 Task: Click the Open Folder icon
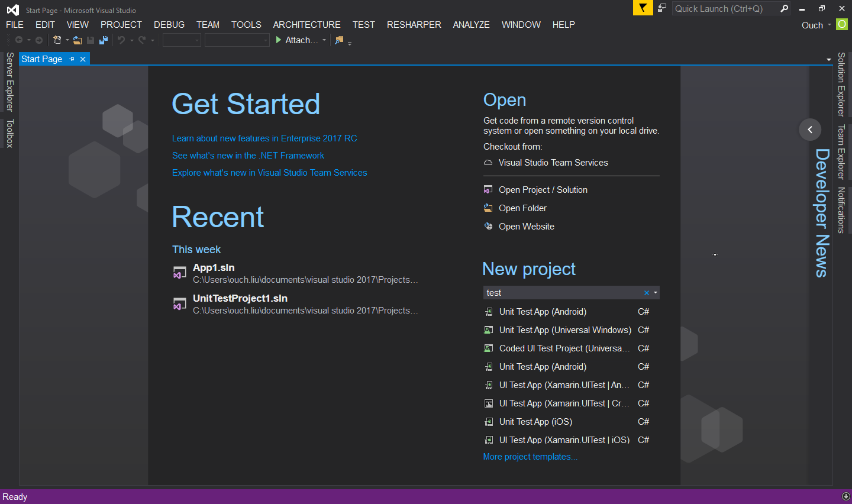click(x=488, y=208)
